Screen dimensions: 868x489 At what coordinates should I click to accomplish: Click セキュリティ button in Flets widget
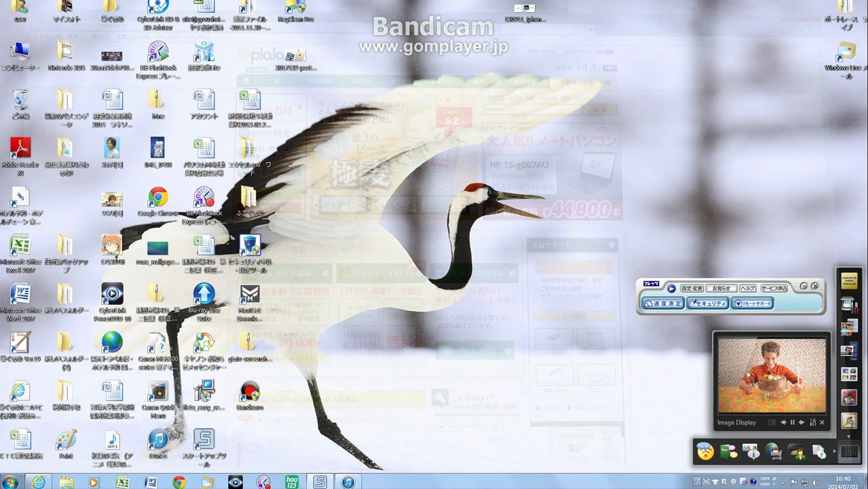click(707, 304)
